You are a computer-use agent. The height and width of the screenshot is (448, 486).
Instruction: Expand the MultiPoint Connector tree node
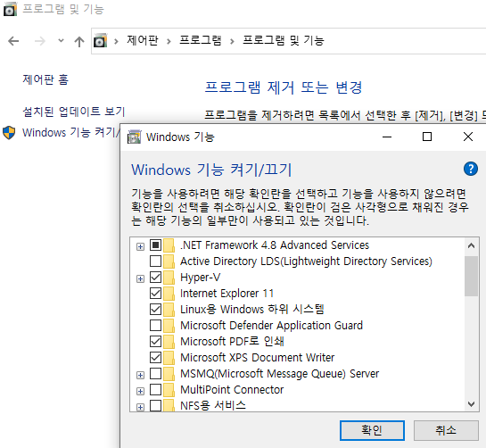click(140, 391)
